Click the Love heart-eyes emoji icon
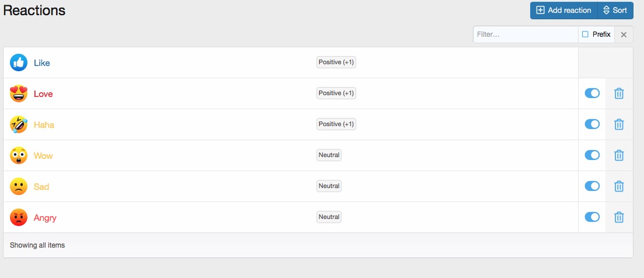Image resolution: width=644 pixels, height=278 pixels. click(x=19, y=93)
